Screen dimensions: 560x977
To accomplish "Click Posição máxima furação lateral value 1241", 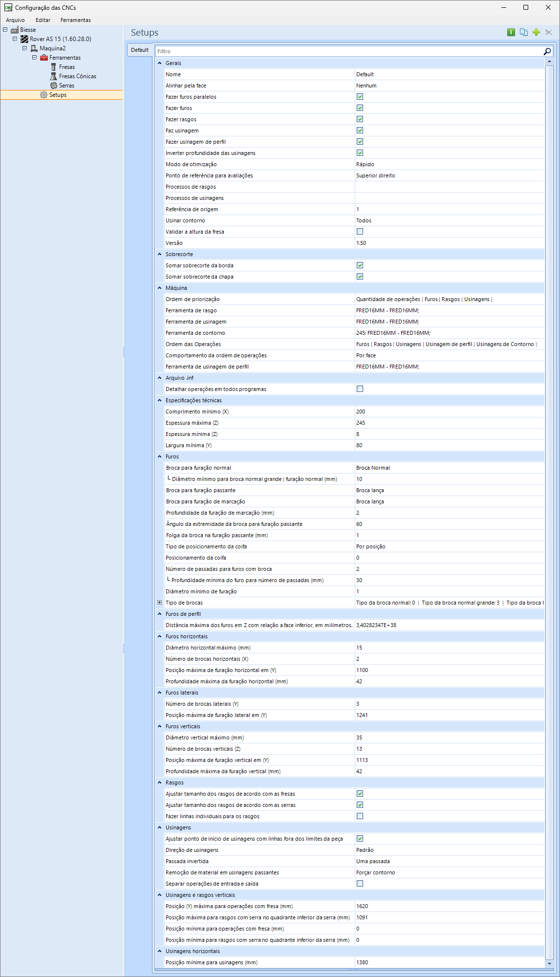I will 362,715.
